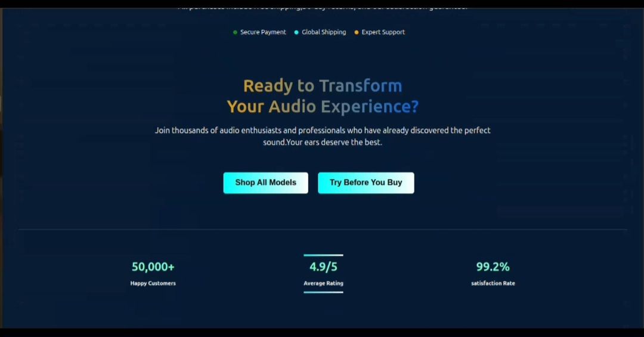Select the Average Rating caption

click(x=323, y=283)
